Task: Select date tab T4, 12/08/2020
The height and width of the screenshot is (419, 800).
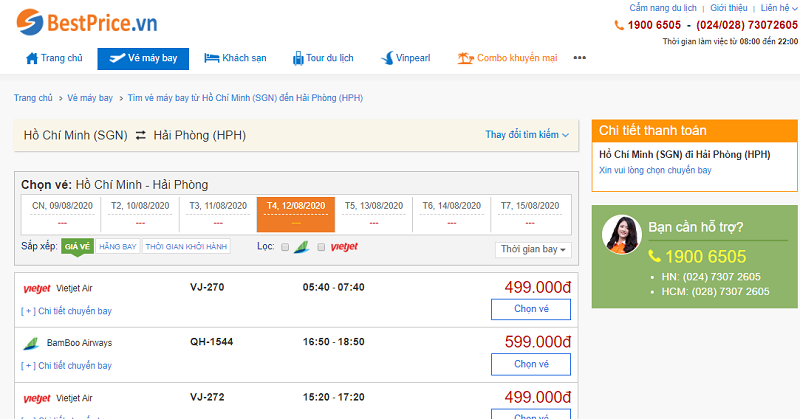Action: [296, 214]
